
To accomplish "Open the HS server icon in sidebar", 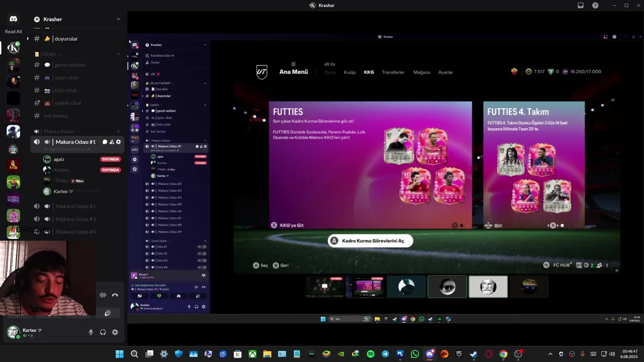I will (x=14, y=165).
